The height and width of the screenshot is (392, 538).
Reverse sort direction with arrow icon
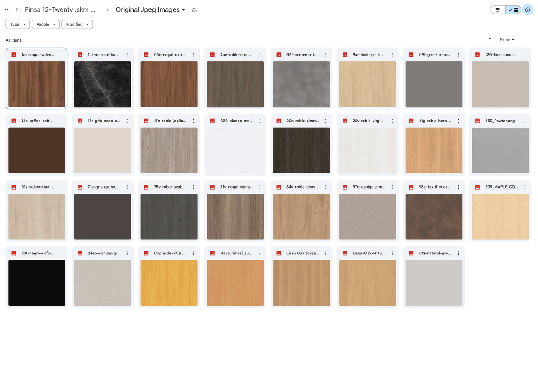coord(490,39)
